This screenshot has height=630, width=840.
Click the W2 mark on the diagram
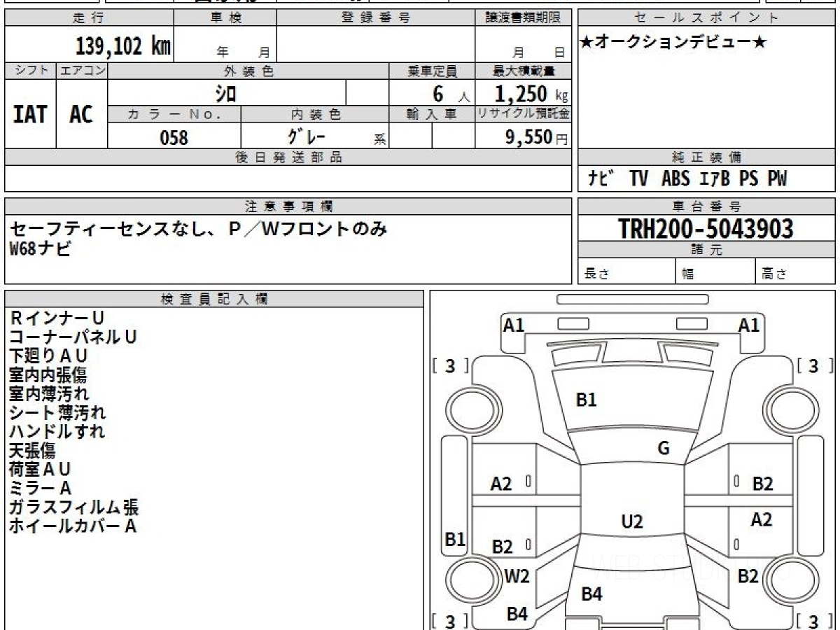coord(517,577)
